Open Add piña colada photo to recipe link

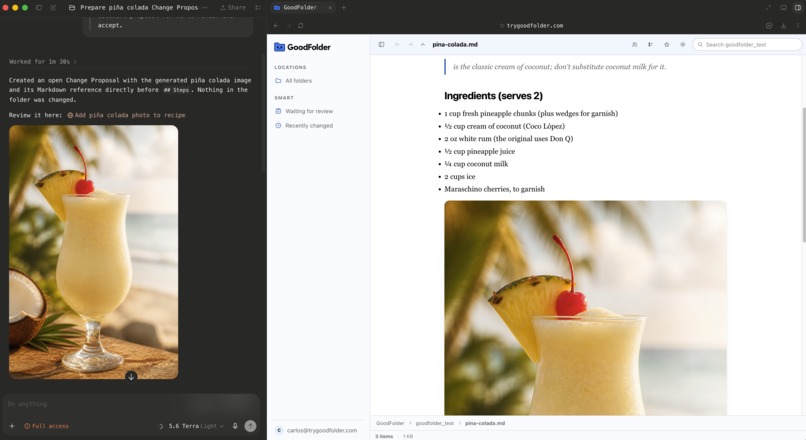click(x=126, y=115)
